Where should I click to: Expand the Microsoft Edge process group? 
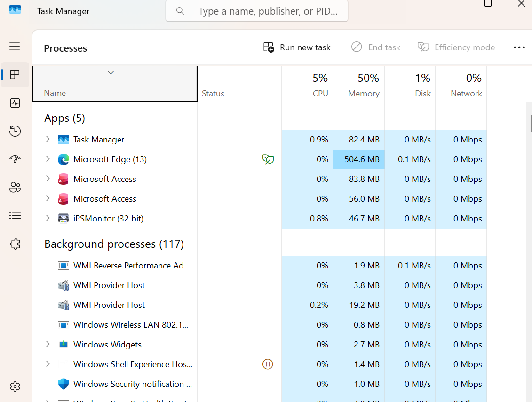pos(48,159)
